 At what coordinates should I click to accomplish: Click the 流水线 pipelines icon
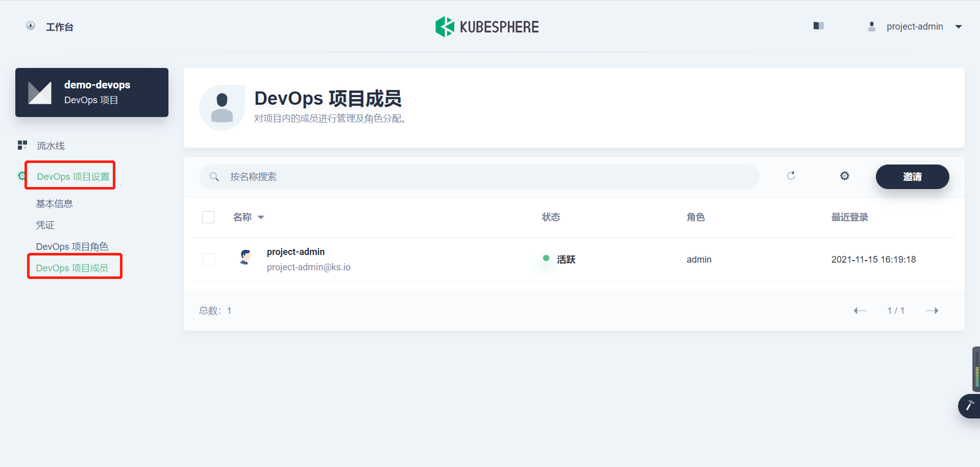click(x=22, y=145)
